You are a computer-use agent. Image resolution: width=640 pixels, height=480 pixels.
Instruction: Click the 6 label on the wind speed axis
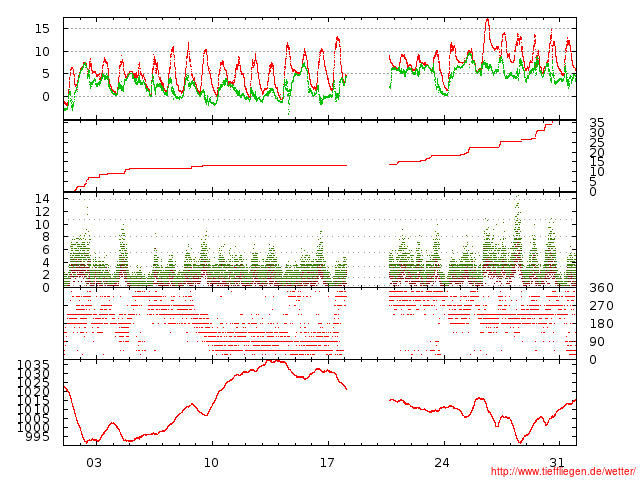coord(46,249)
